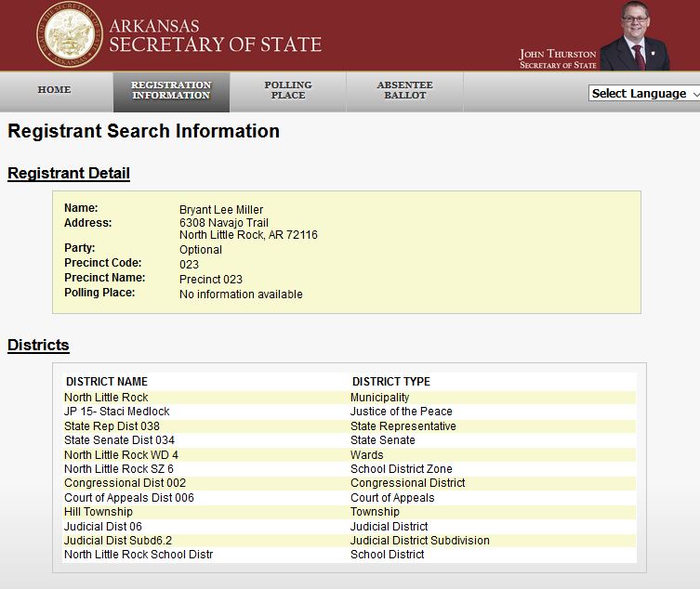Click the No information available text
700x589 pixels.
241,294
